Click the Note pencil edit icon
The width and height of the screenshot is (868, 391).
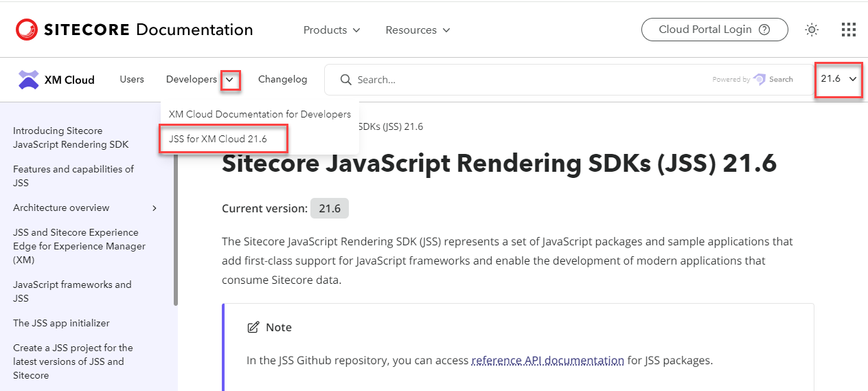[253, 327]
